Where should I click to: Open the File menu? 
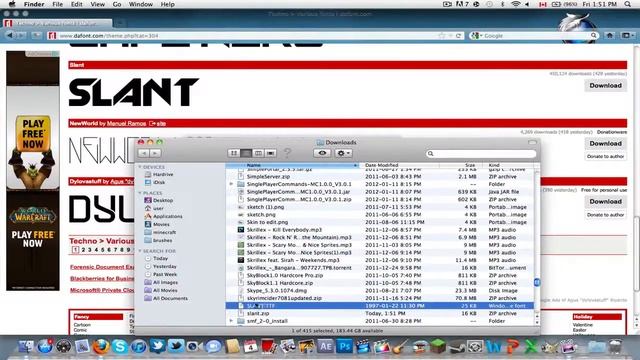58,4
